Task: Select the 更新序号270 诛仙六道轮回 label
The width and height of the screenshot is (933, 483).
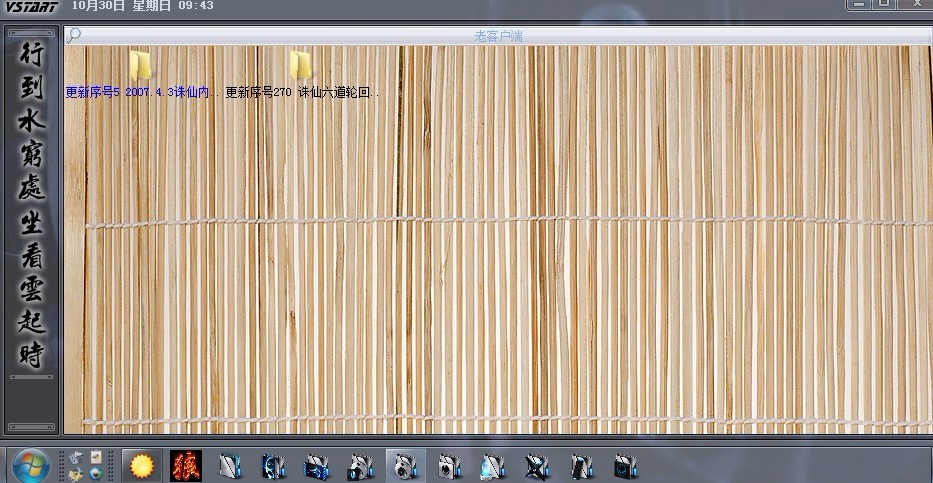Action: 302,92
